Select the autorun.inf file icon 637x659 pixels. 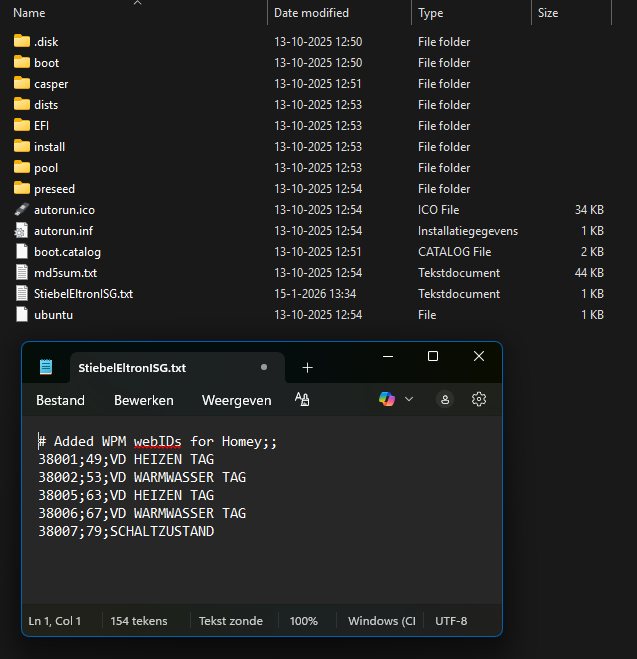click(23, 231)
